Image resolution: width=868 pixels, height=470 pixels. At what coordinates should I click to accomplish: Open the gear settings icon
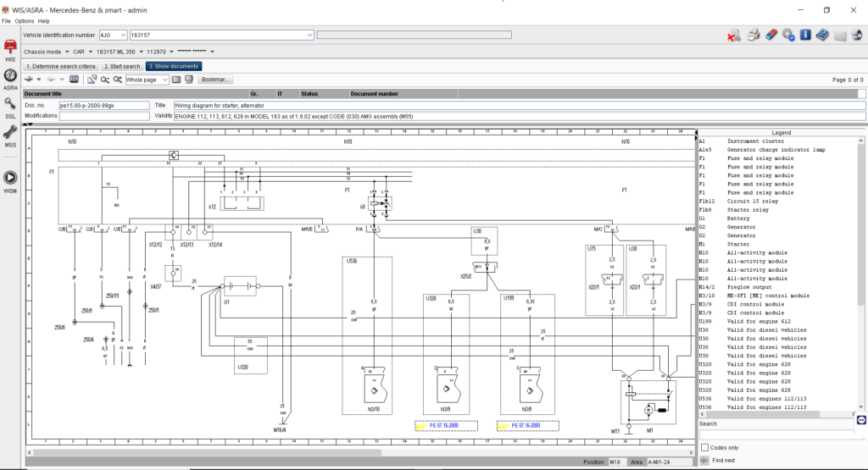pos(788,36)
